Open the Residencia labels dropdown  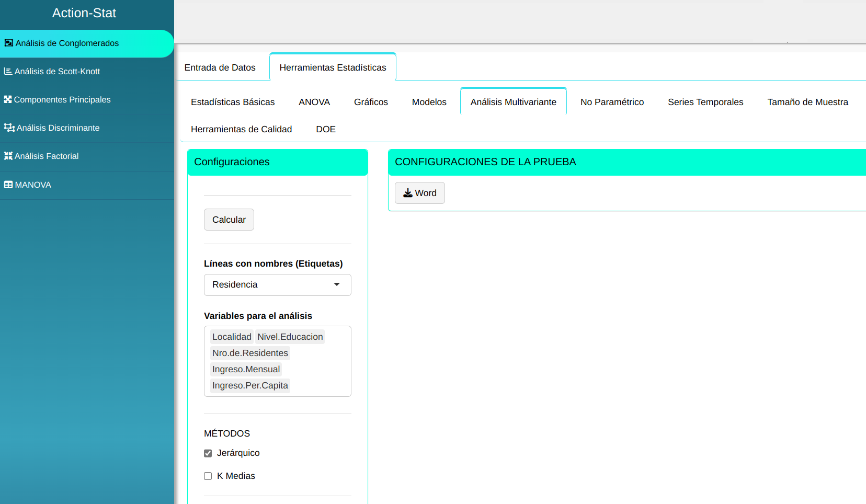click(277, 285)
